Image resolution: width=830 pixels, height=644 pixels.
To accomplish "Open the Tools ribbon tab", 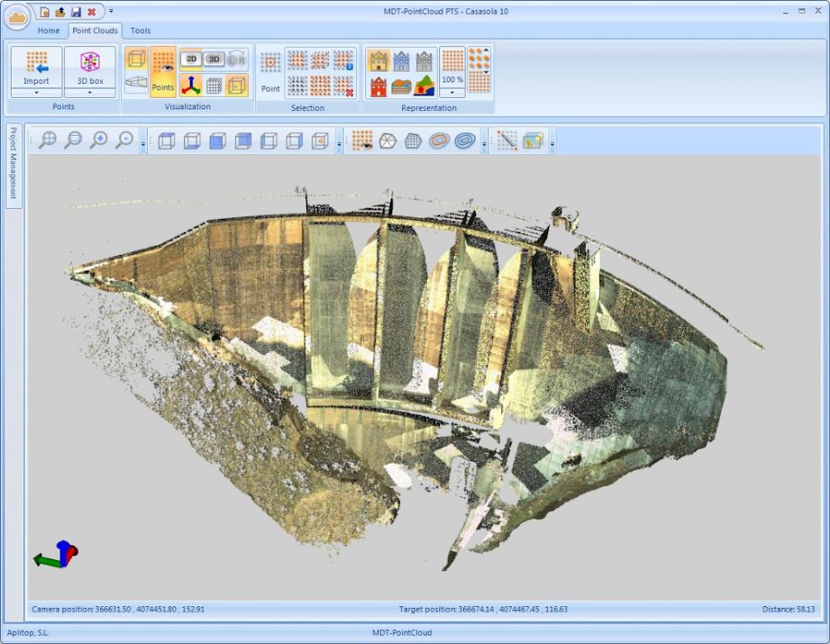I will [141, 31].
